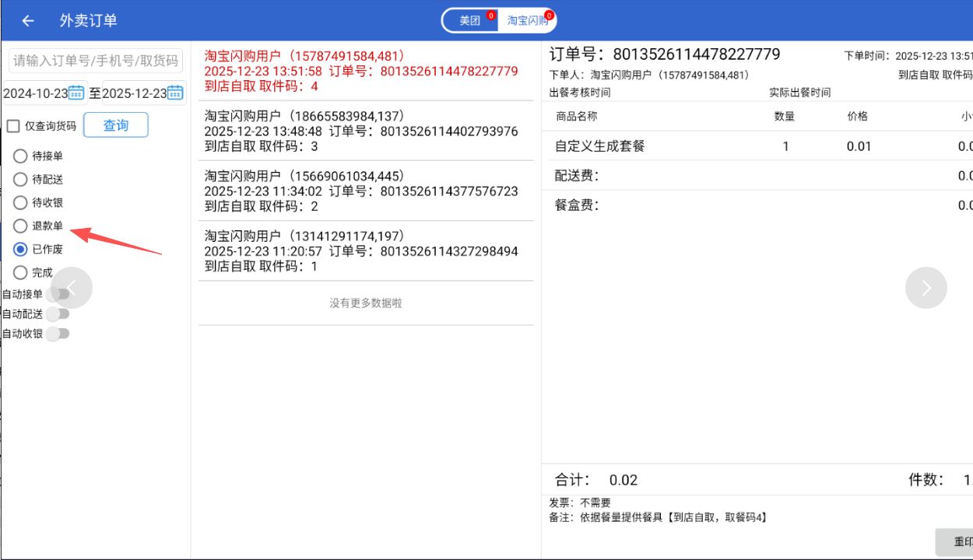
Task: Click the previous slide arrow circle
Action: pyautogui.click(x=72, y=288)
